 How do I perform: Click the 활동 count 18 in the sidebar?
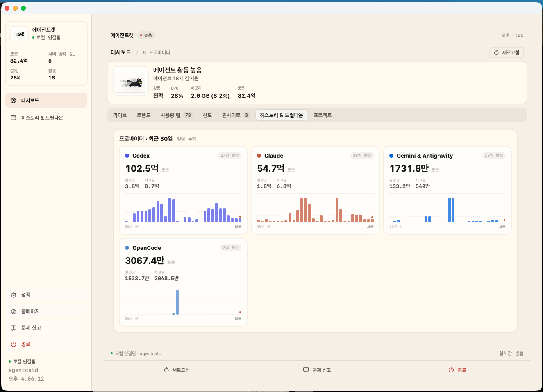52,78
